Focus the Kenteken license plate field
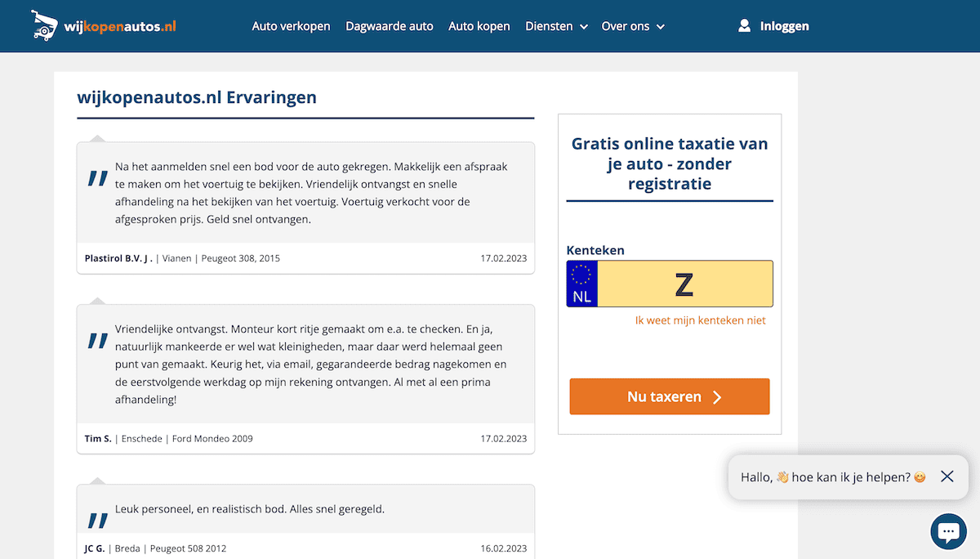Screen dimensions: 980x559 tap(684, 284)
